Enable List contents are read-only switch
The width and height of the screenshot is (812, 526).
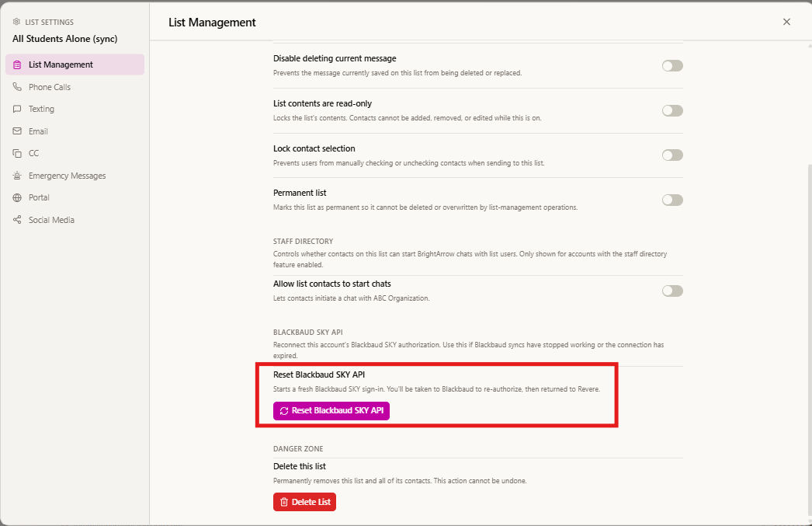pyautogui.click(x=672, y=110)
